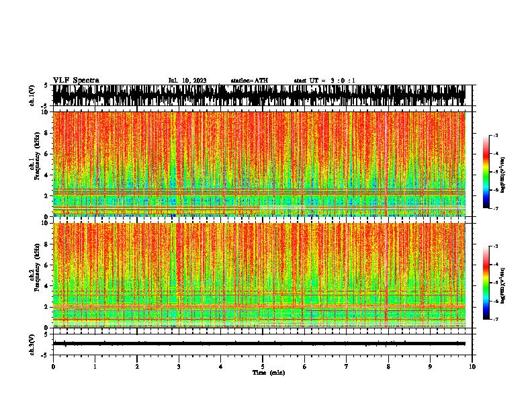532x411 pixels.
Task: Click the 2 tick label on Time axis
Action: coord(137,367)
